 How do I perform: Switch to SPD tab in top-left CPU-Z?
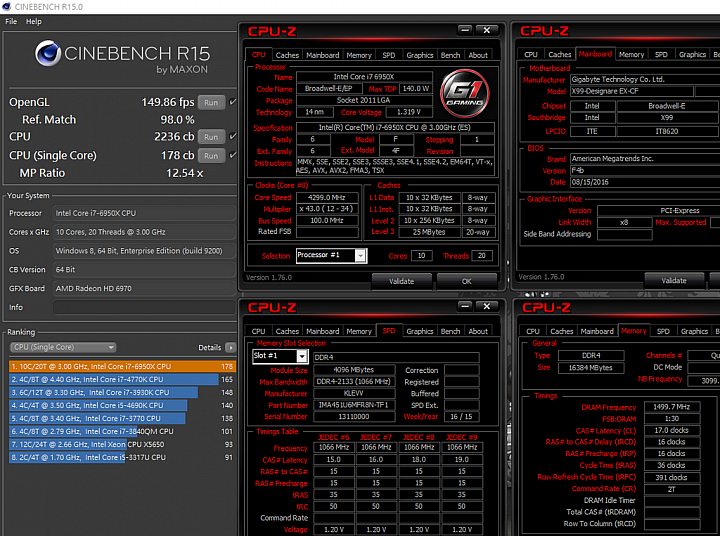click(x=389, y=55)
